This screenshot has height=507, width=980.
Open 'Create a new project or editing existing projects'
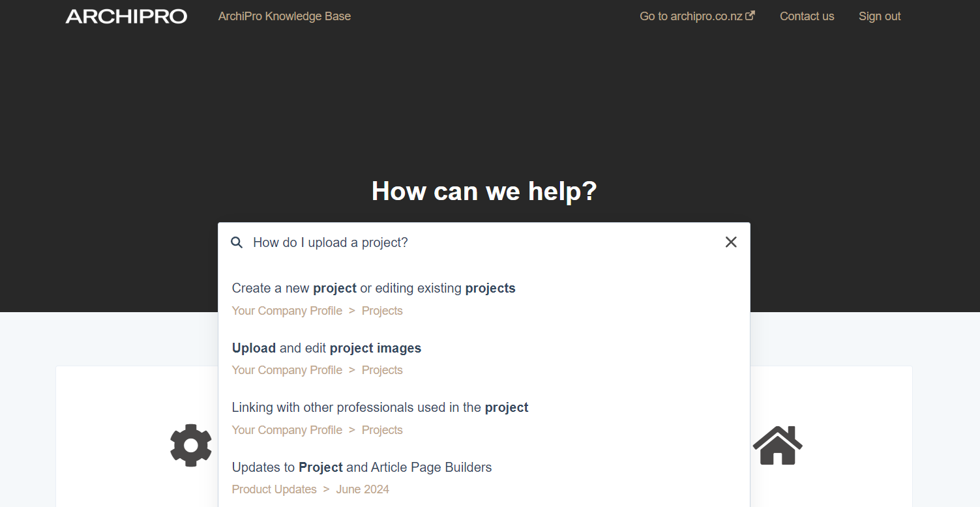(x=374, y=288)
